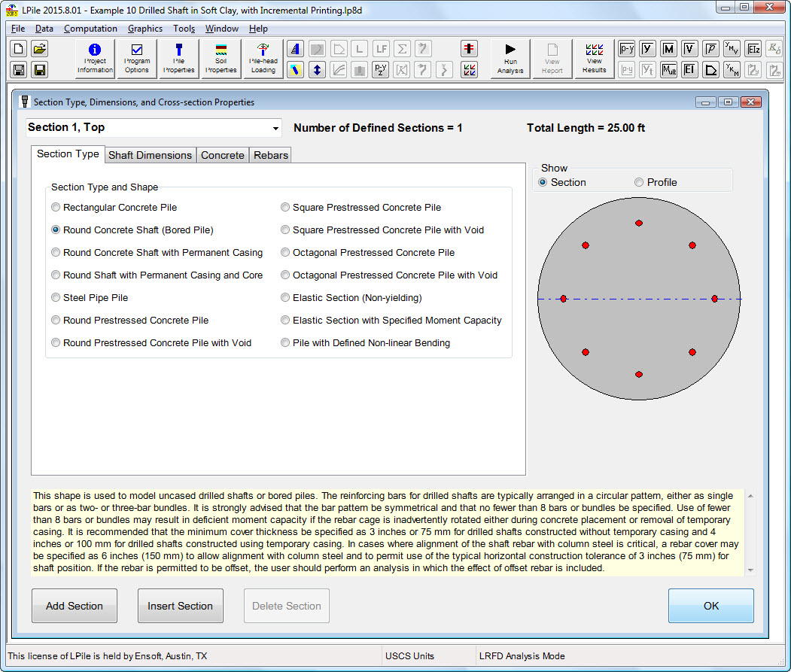Expand the Section 1, Top dropdown
Viewport: 791px width, 672px height.
pos(275,129)
